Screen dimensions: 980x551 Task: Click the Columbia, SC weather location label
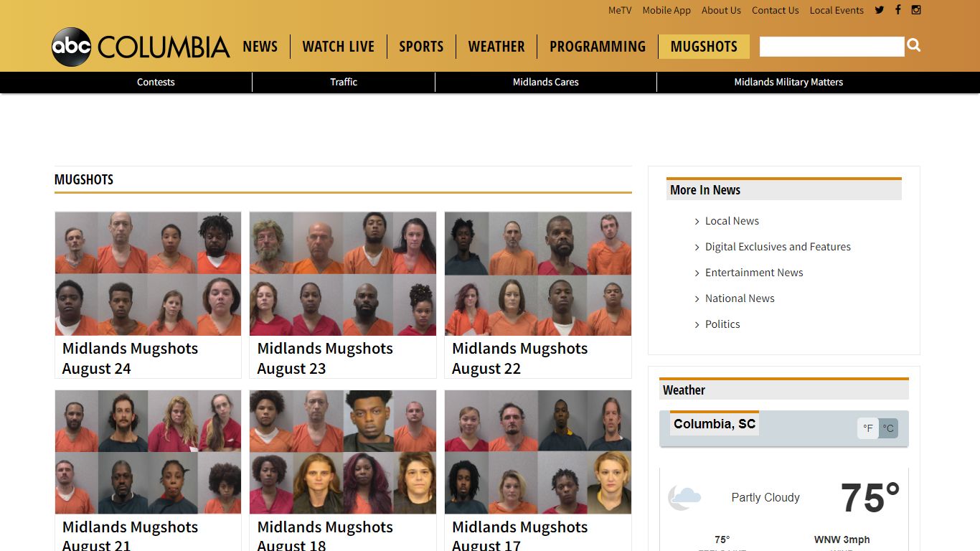pos(715,424)
